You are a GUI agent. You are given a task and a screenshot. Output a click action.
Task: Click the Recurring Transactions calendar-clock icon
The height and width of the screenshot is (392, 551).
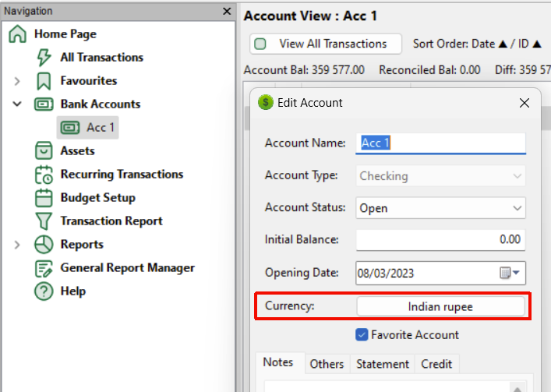pos(44,175)
